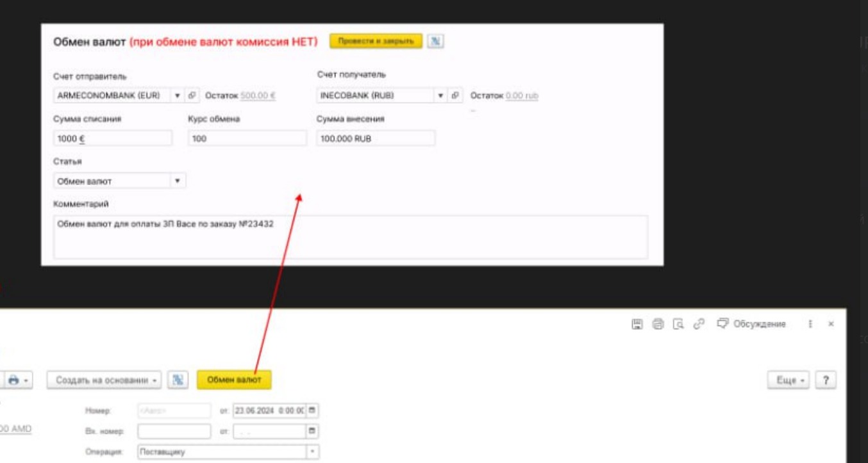The width and height of the screenshot is (868, 463).
Task: Click into the Курс обмена field
Action: [x=247, y=138]
